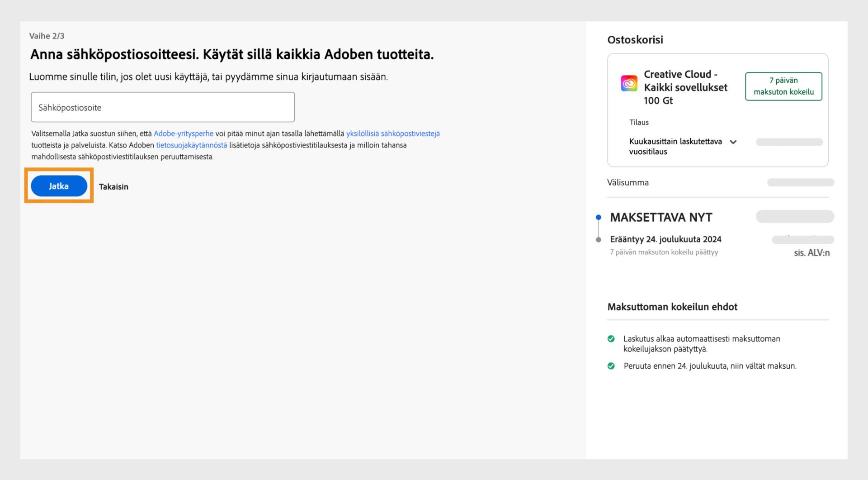Expand the Kuukausittain laskutettava vuositilaus dropdown
Screen dimensions: 868x480
pos(683,146)
